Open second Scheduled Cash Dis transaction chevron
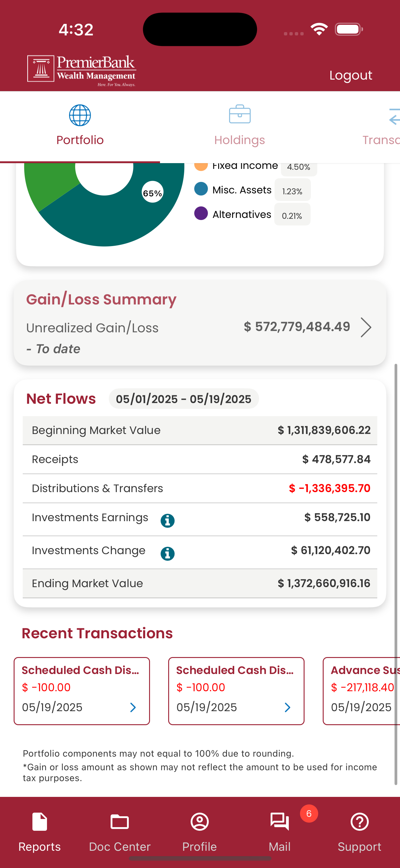Screen dimensions: 400x868 point(287,707)
